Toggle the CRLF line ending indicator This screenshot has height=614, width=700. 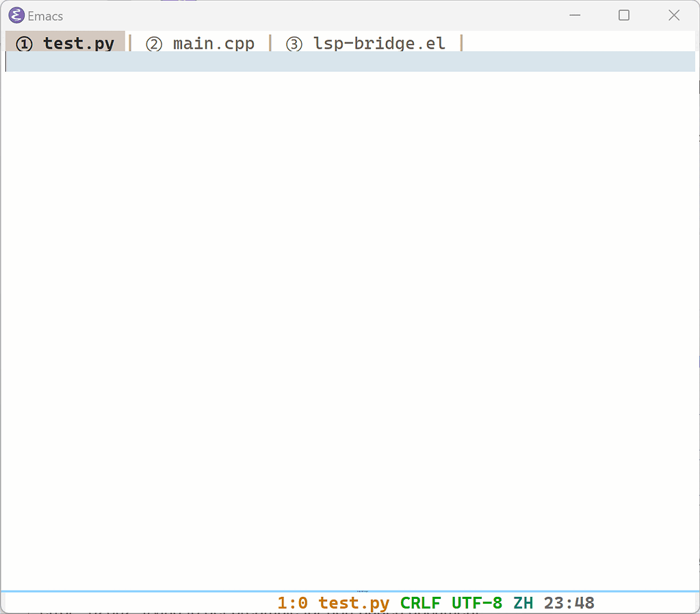[420, 603]
